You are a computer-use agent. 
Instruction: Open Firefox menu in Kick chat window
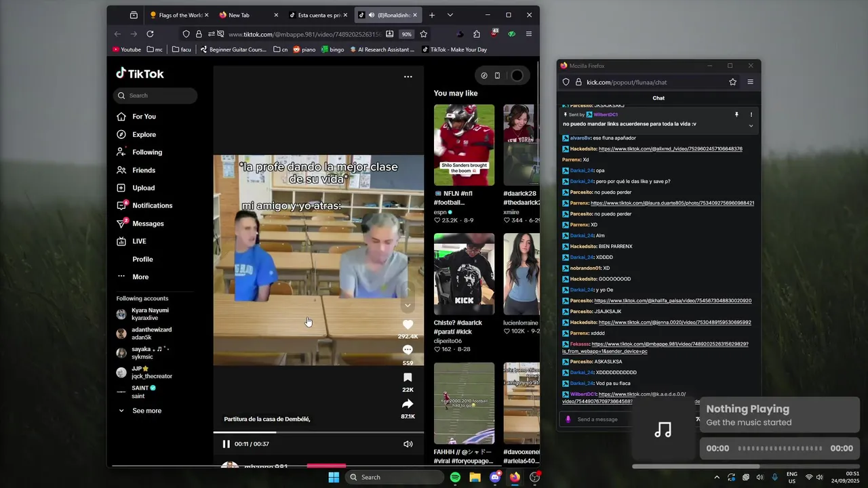pyautogui.click(x=750, y=82)
